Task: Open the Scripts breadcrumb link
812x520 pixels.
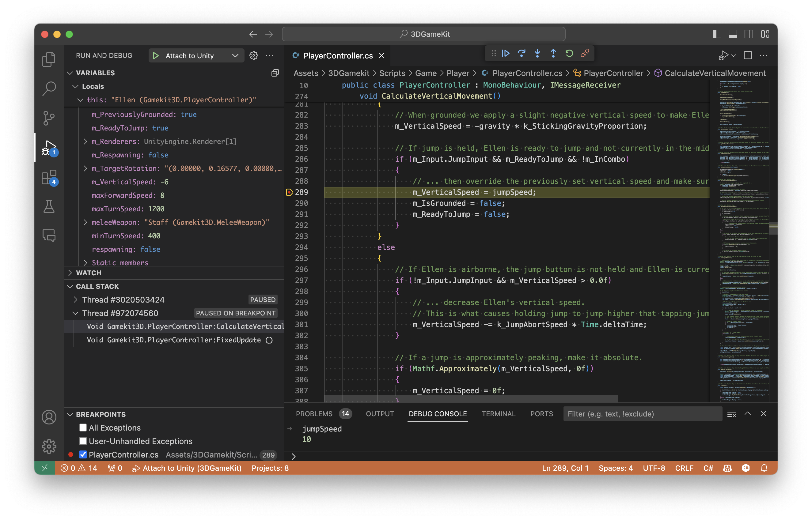Action: (x=392, y=73)
